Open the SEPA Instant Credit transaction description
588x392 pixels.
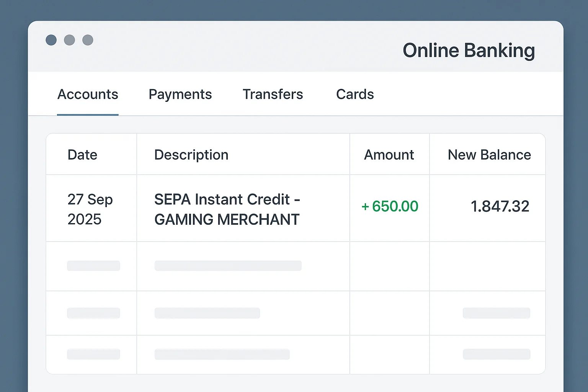point(227,209)
